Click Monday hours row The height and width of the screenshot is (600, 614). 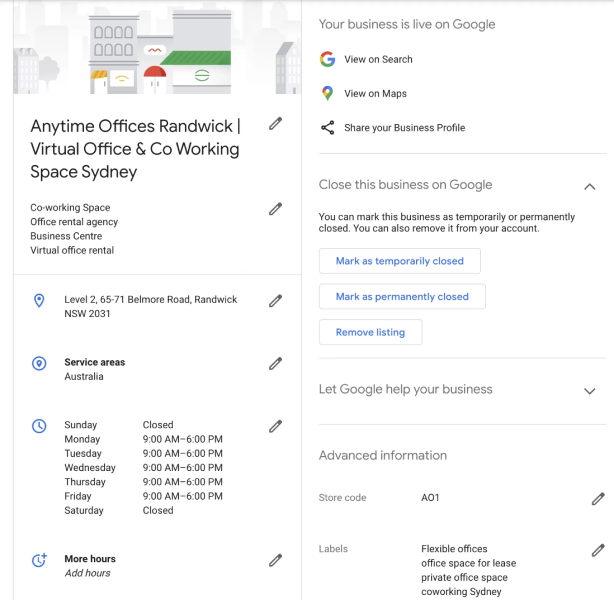(x=143, y=439)
